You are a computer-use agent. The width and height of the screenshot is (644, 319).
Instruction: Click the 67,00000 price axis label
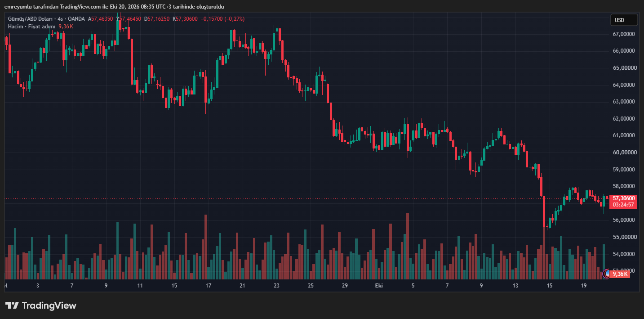coord(624,34)
